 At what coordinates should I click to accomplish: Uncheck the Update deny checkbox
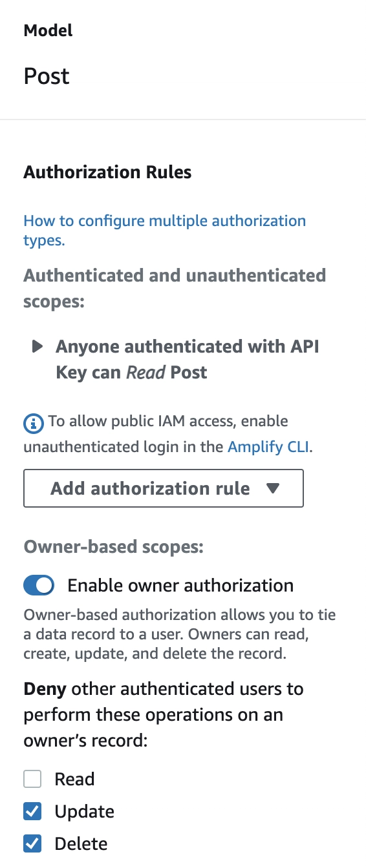point(32,811)
